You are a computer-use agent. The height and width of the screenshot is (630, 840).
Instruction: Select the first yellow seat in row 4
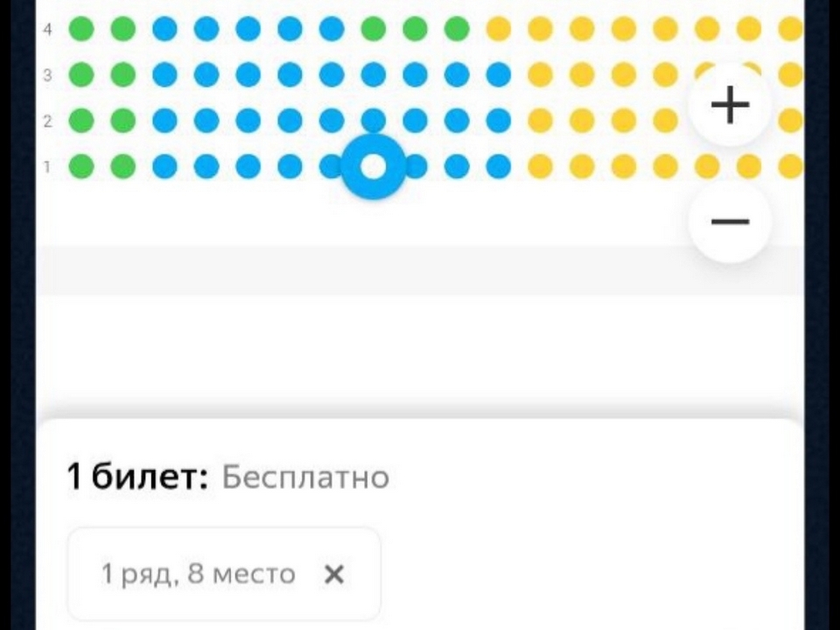(x=498, y=29)
